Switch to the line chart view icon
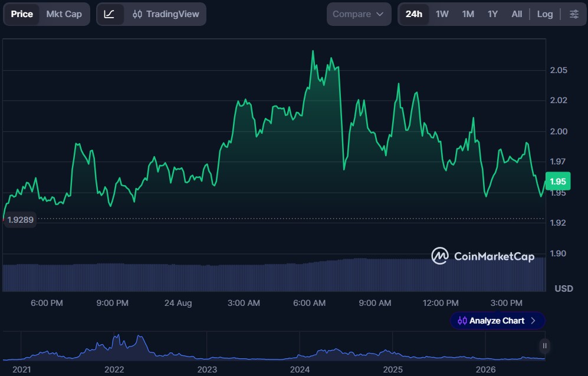 pyautogui.click(x=110, y=14)
